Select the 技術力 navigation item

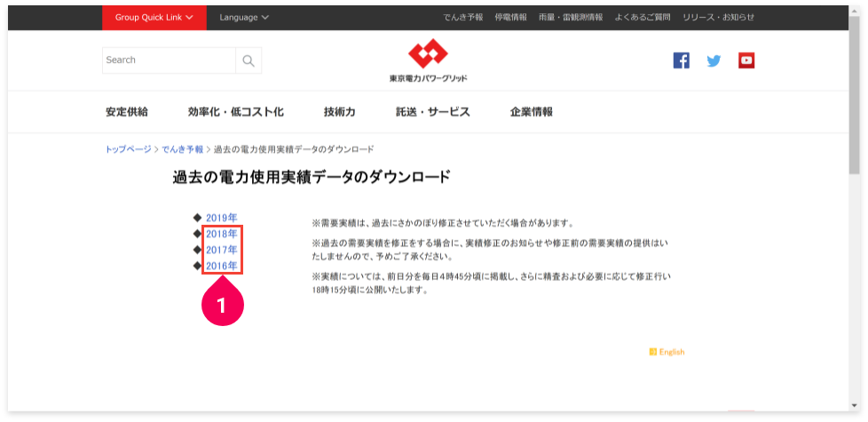point(339,112)
